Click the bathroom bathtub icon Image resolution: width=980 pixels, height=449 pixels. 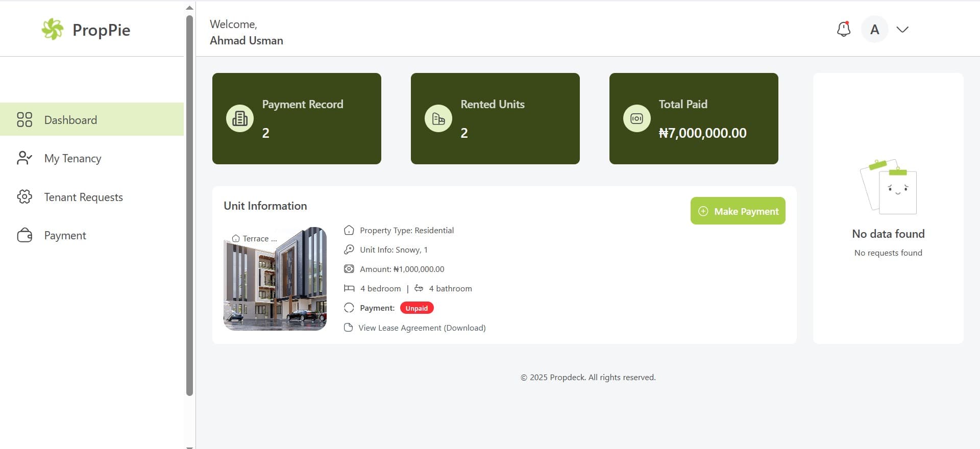pos(419,288)
